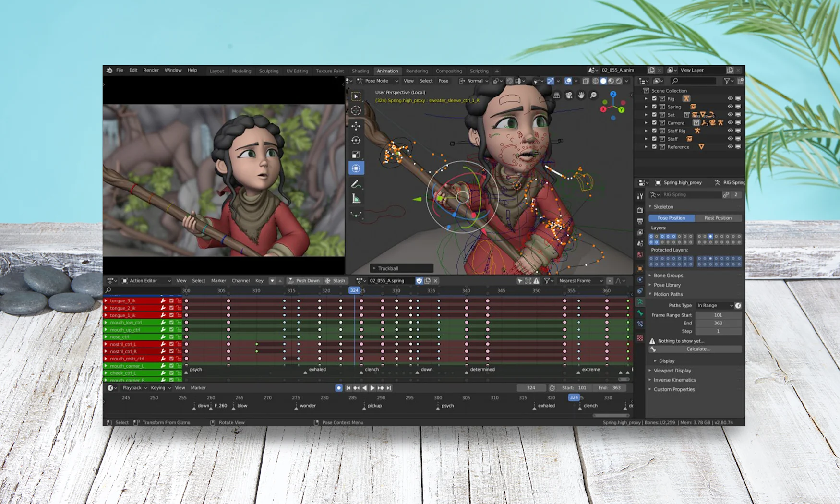The height and width of the screenshot is (504, 840).
Task: Select the Rotate tool in viewport toolbar
Action: pyautogui.click(x=356, y=140)
